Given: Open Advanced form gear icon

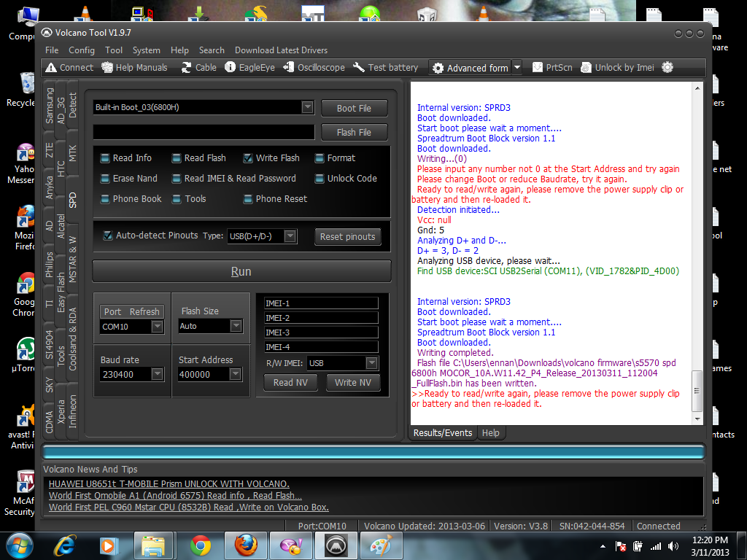Looking at the screenshot, I should (x=438, y=68).
